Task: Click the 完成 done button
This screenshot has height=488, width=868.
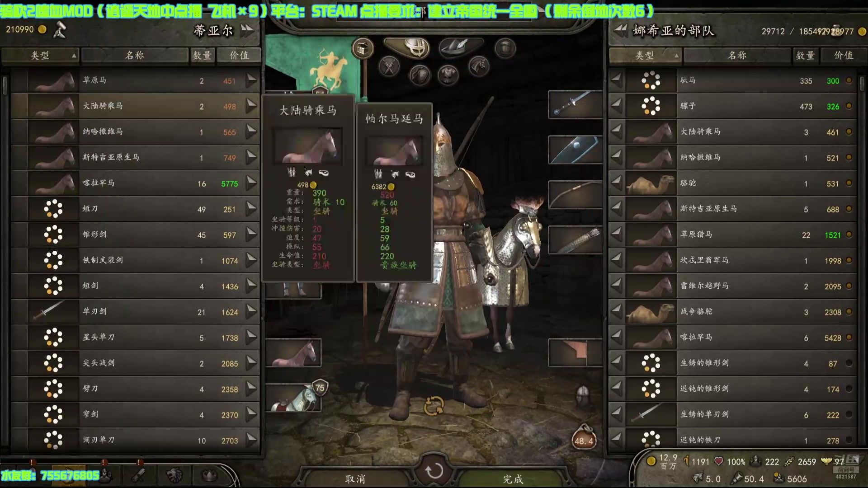Action: pos(513,479)
